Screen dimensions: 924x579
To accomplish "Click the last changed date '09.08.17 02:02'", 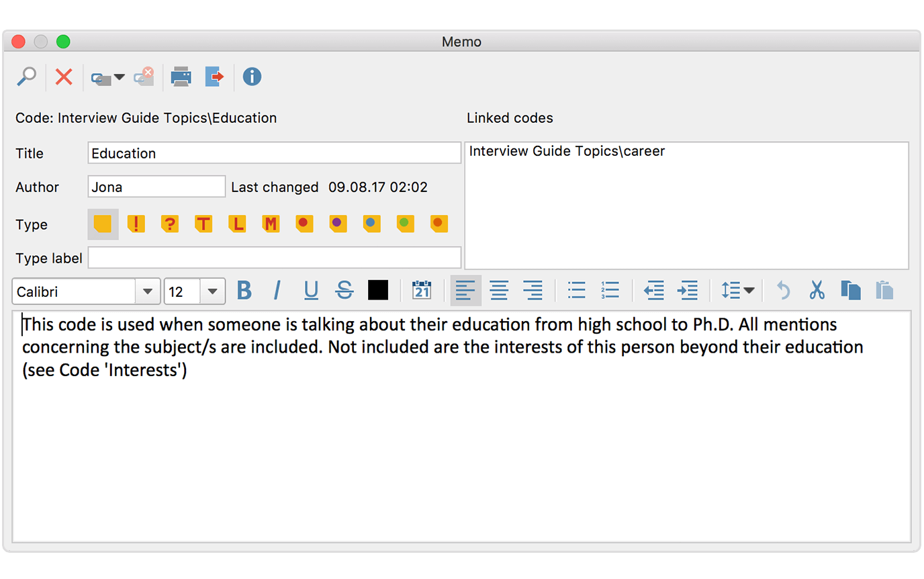I will (x=378, y=187).
